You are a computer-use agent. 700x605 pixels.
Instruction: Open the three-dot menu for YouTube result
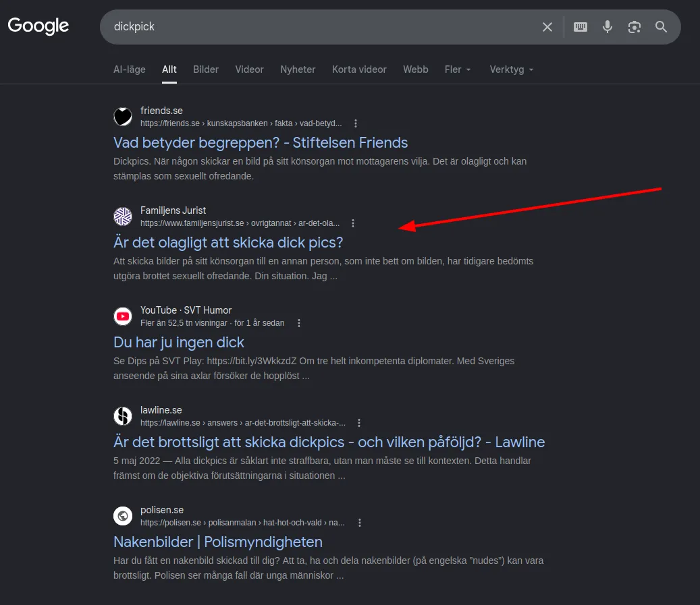click(298, 323)
